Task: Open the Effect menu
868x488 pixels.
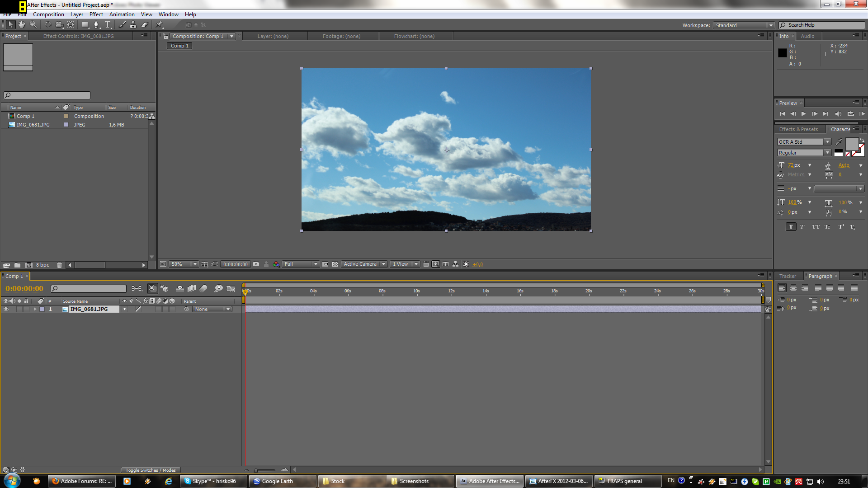Action: pos(96,14)
